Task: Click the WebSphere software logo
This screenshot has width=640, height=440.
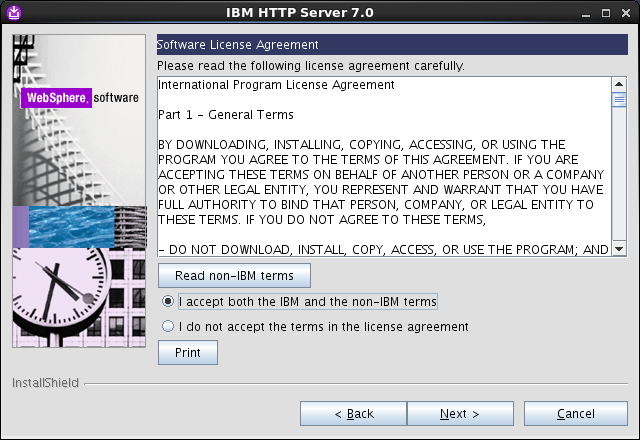Action: [80, 98]
